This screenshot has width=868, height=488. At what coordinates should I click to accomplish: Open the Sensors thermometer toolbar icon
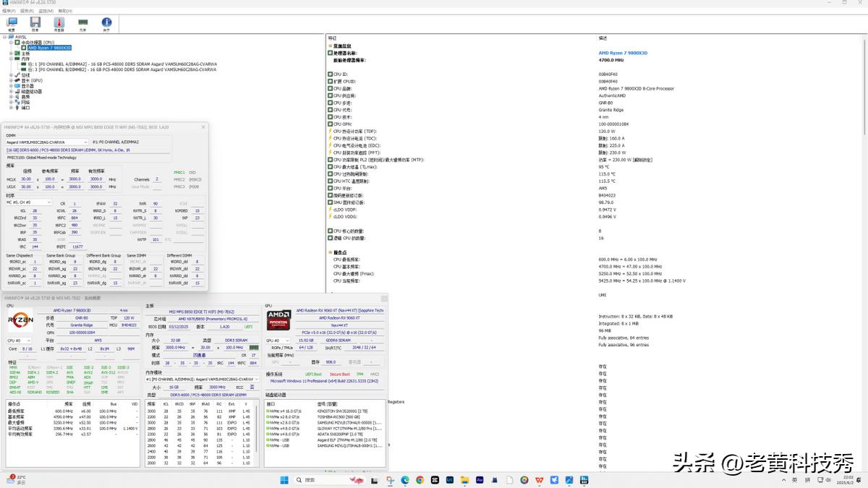pyautogui.click(x=59, y=24)
